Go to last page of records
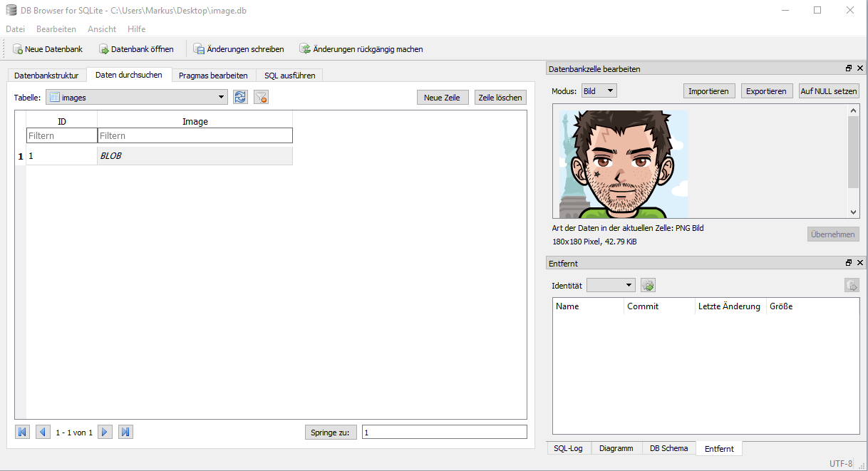Screen dimensions: 868x471 pos(126,432)
